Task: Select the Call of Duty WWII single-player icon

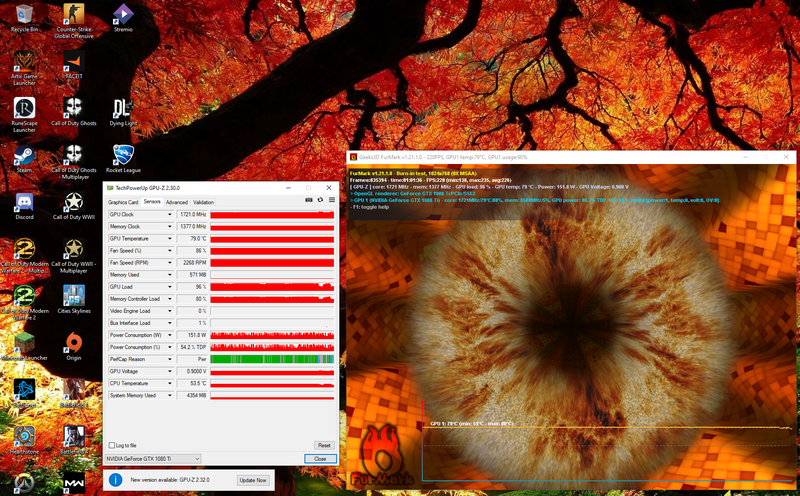Action: click(x=73, y=206)
